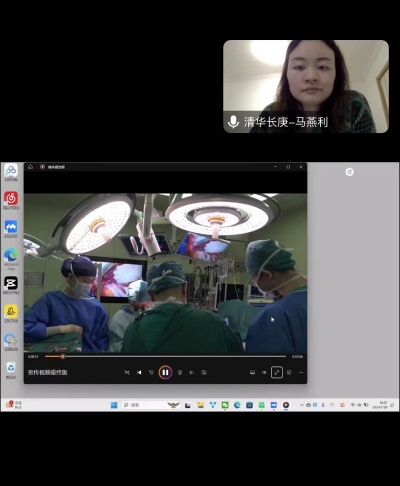Open the more options ellipsis menu
The height and width of the screenshot is (486, 400).
[301, 372]
